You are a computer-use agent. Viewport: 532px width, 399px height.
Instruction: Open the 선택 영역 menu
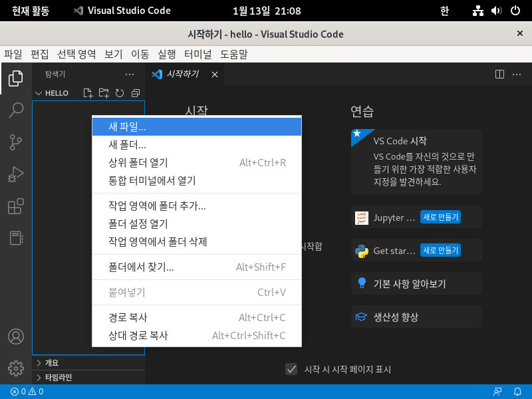[x=76, y=54]
